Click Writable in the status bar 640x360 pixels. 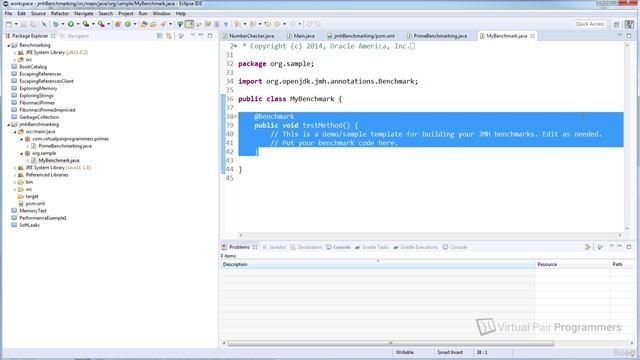pyautogui.click(x=404, y=352)
